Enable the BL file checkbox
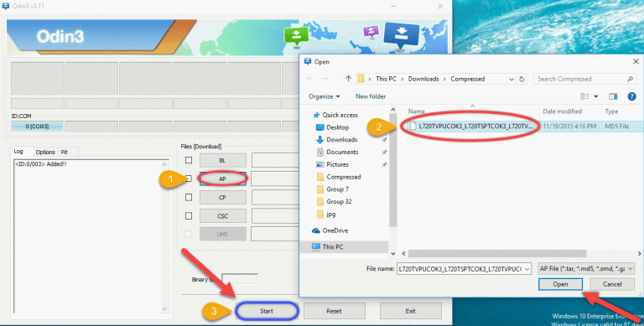Screen dimensions: 644x326 (189, 160)
